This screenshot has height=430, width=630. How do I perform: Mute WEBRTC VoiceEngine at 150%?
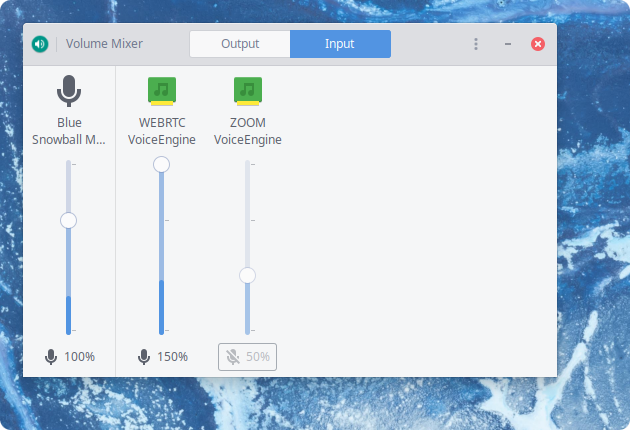[x=162, y=356]
